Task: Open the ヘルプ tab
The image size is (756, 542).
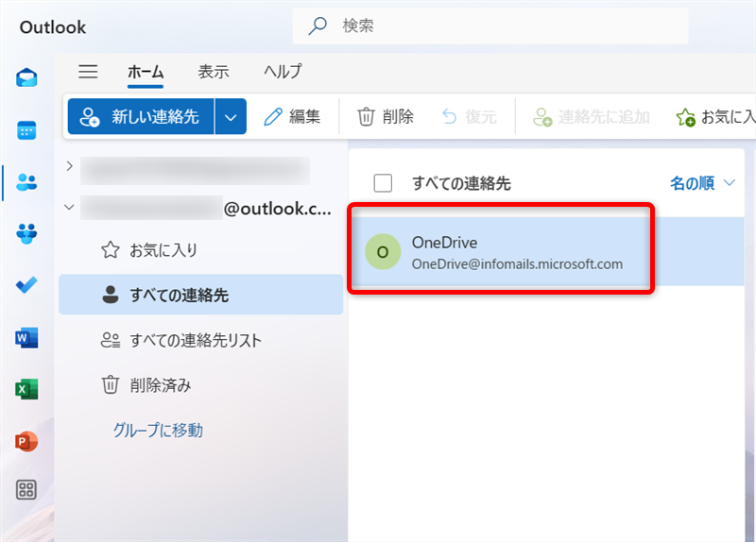Action: (283, 72)
